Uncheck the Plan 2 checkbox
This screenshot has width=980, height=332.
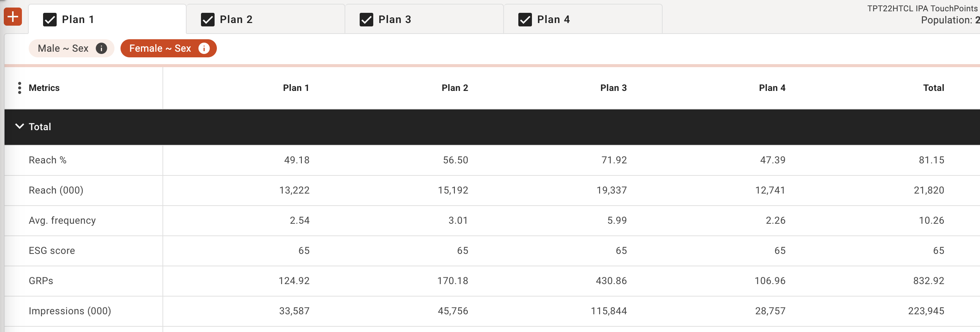click(208, 19)
